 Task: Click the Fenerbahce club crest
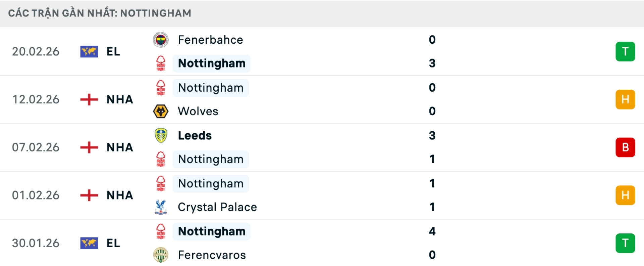[x=161, y=39]
